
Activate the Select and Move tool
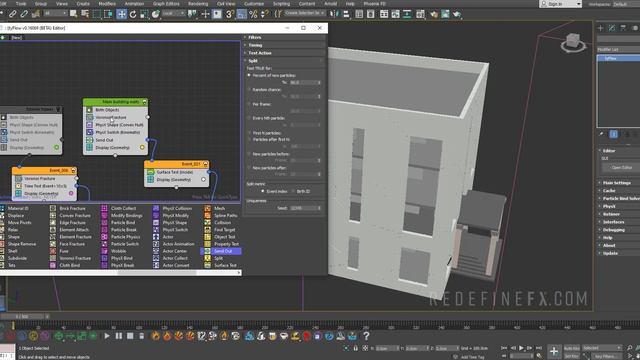pos(121,14)
